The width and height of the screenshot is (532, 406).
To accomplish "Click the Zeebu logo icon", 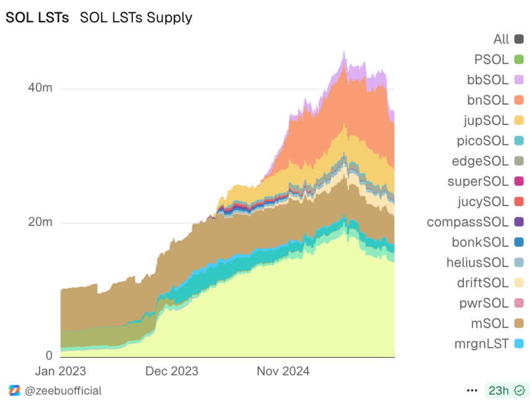I will click(14, 391).
